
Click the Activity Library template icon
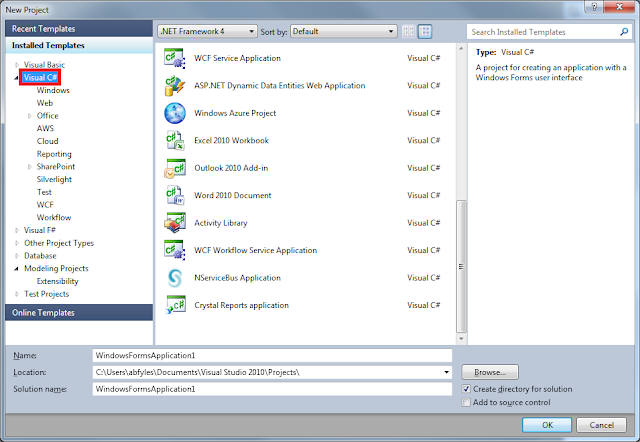point(175,223)
